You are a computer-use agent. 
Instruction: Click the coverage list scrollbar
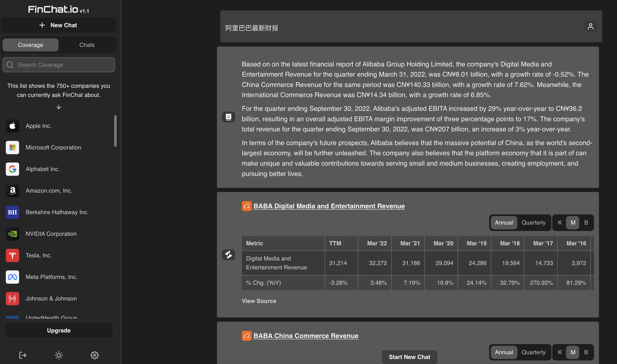(x=115, y=131)
